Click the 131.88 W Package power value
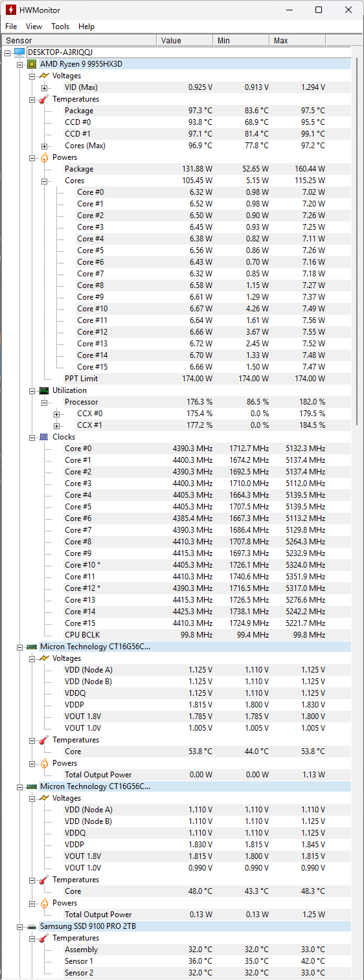The image size is (364, 980). click(197, 169)
